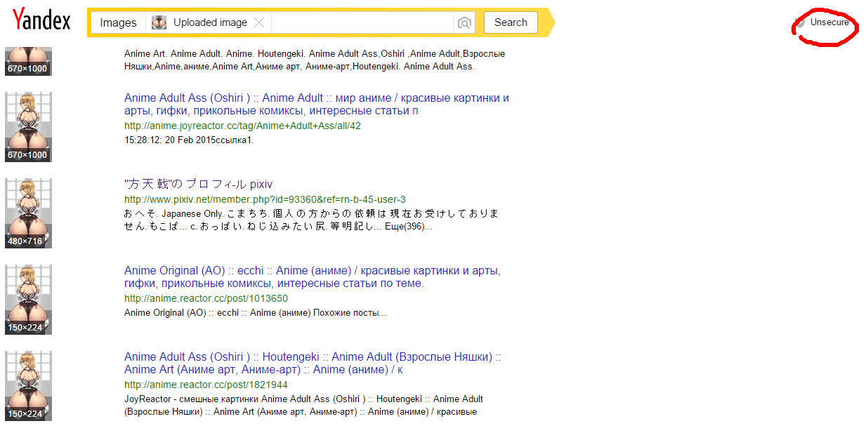
Task: Open anime.reactor.cc/post/1821944 URL
Action: (206, 385)
